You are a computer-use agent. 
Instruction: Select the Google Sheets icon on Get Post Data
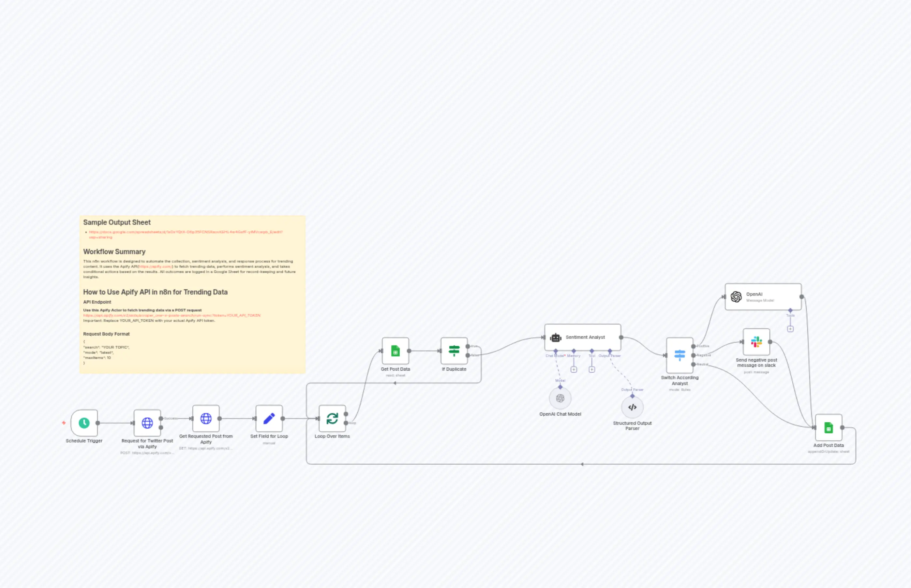[x=396, y=351]
